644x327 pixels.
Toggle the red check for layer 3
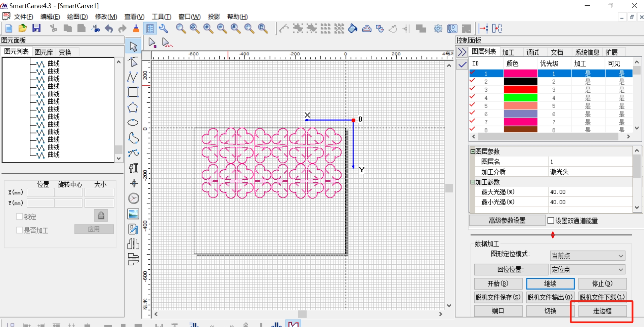[x=472, y=89]
